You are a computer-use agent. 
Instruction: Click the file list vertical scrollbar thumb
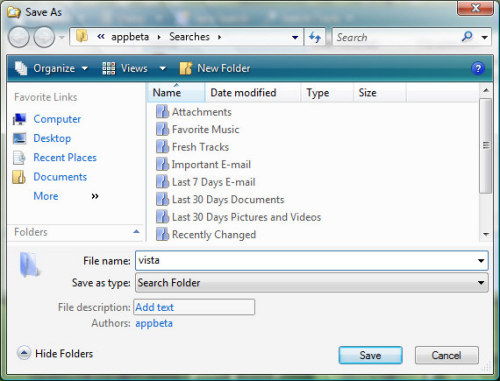pos(486,146)
